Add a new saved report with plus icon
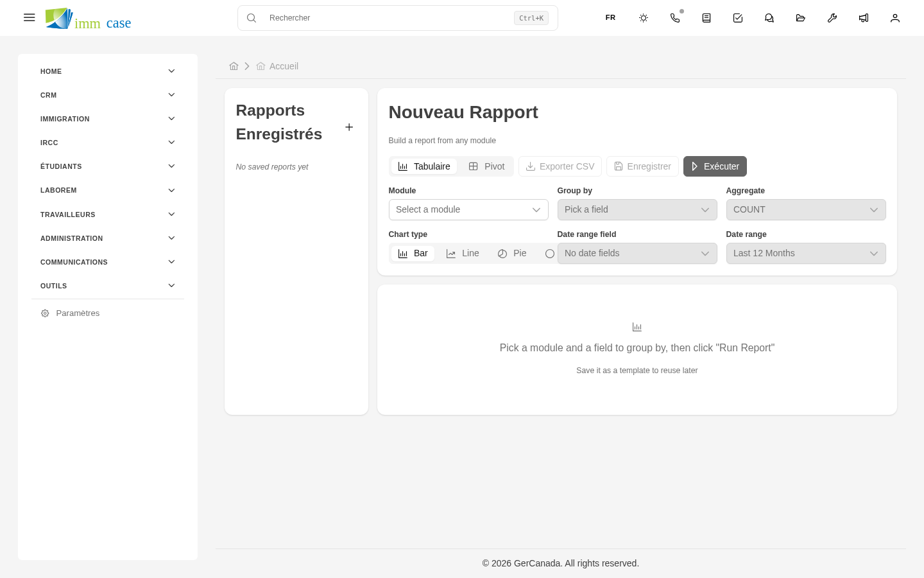 (x=349, y=127)
